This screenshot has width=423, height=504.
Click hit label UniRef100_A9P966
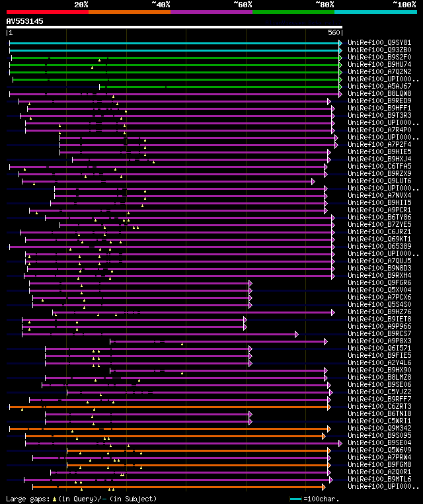click(379, 326)
